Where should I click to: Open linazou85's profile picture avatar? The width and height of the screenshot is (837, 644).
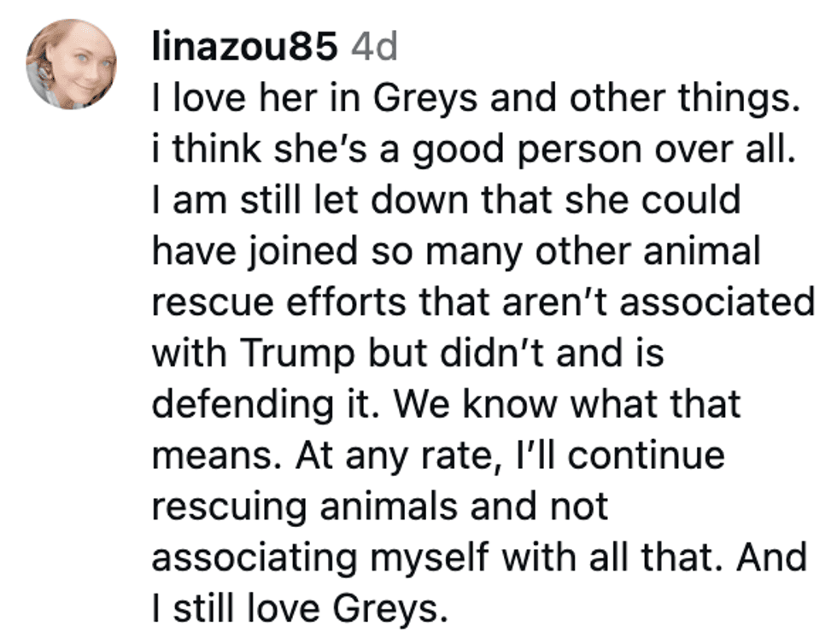coord(71,63)
